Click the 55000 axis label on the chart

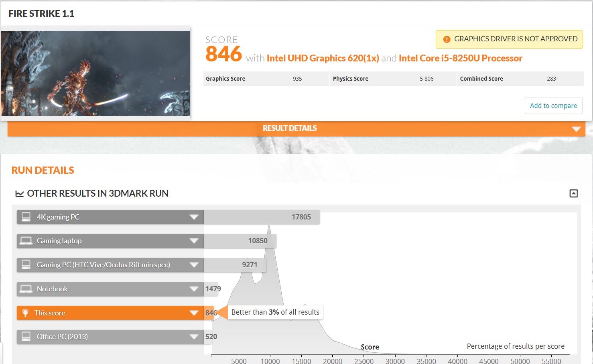(x=551, y=361)
